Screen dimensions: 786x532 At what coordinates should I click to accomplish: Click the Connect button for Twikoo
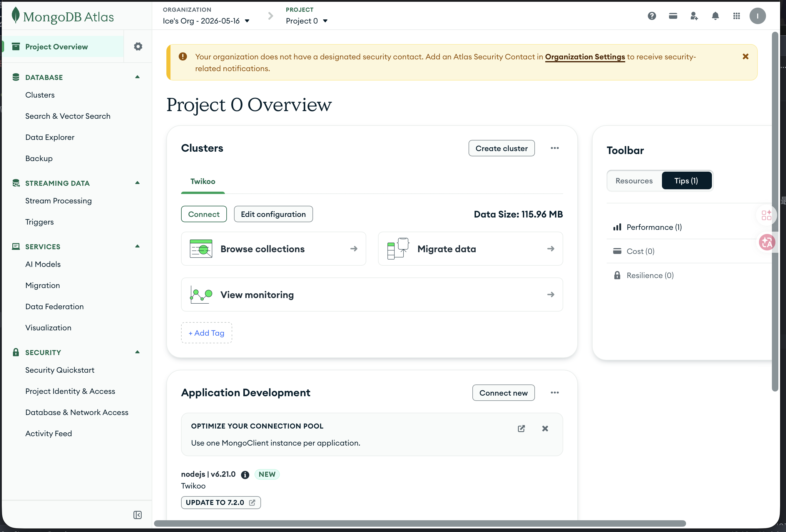(x=204, y=214)
